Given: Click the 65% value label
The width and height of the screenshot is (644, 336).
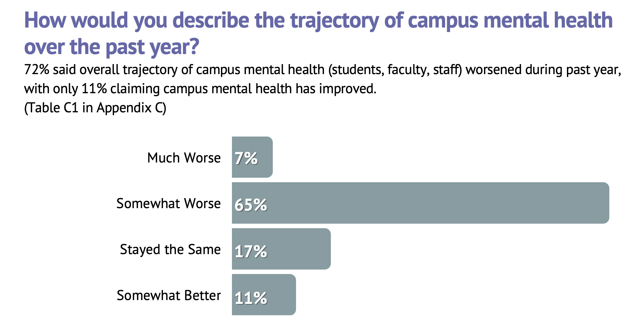Looking at the screenshot, I should coord(251,205).
